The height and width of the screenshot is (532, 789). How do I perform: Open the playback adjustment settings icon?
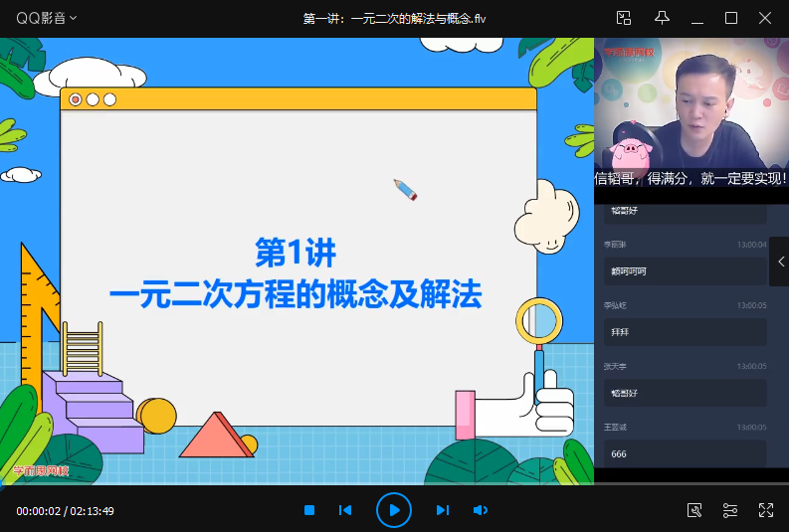coord(730,510)
